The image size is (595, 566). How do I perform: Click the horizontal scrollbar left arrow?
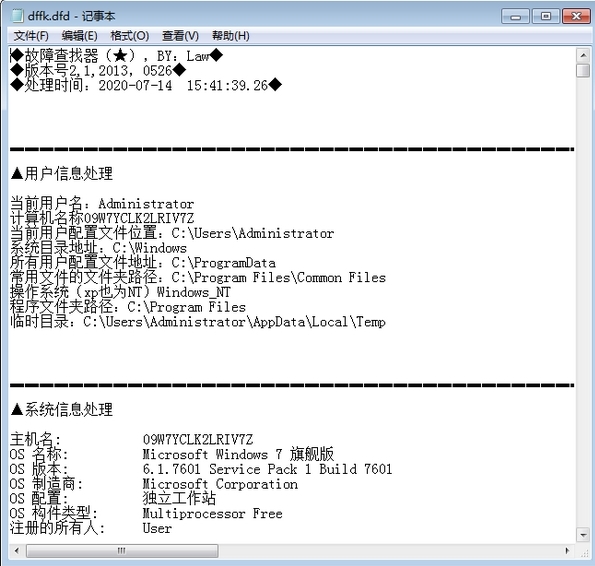coord(17,550)
